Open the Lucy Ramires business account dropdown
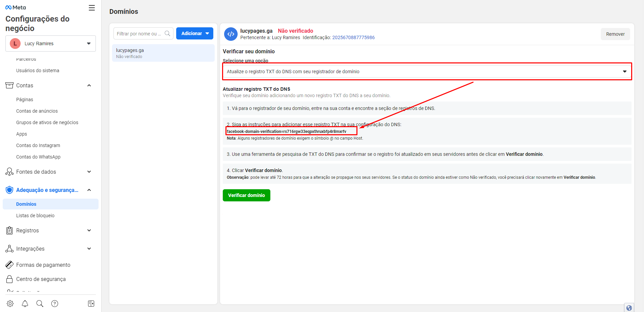This screenshot has width=644, height=312. point(51,44)
